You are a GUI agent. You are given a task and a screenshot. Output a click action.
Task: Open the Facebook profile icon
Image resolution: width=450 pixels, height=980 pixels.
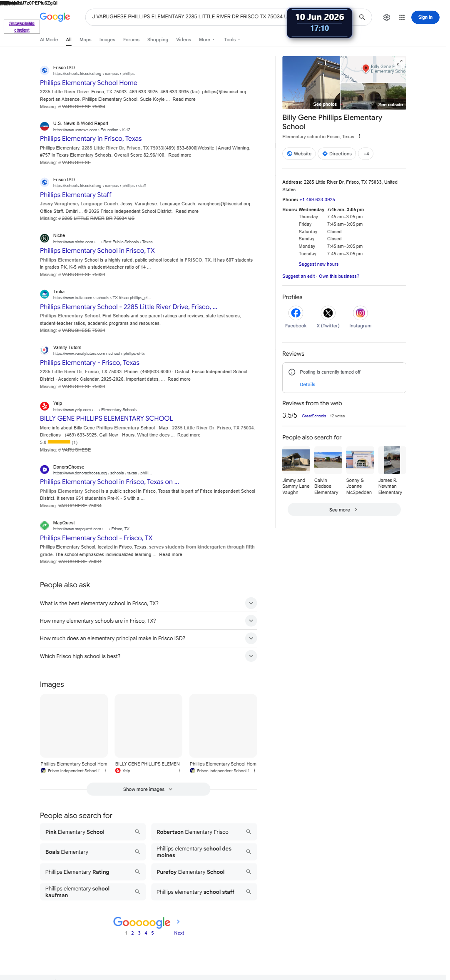pos(296,313)
